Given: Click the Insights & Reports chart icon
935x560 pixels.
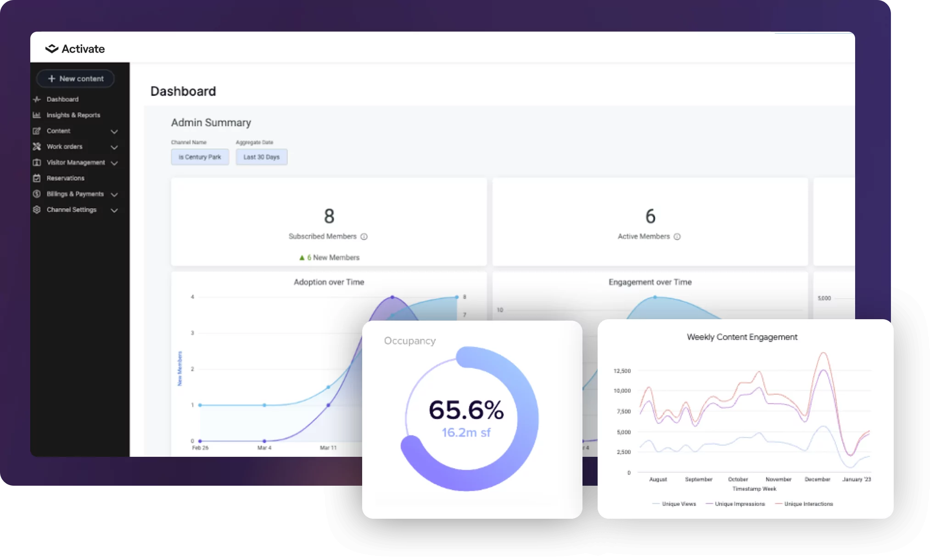Looking at the screenshot, I should tap(37, 115).
